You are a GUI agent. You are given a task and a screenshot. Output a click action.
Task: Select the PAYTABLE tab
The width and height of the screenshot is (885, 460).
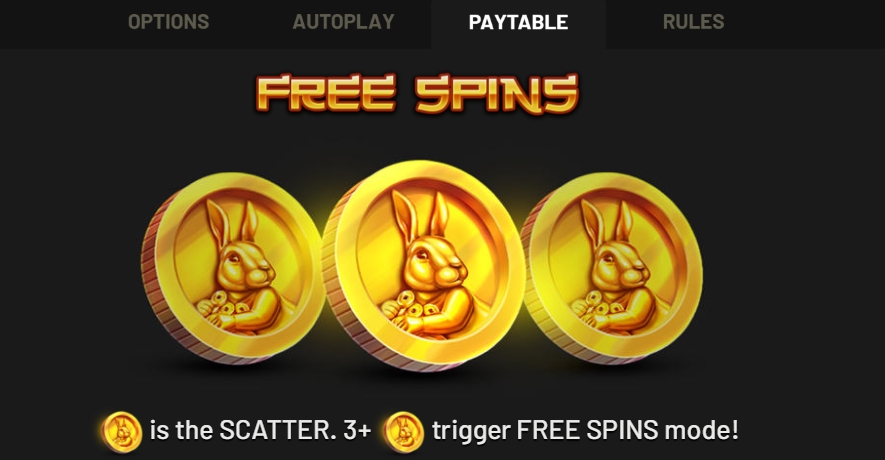coord(518,23)
